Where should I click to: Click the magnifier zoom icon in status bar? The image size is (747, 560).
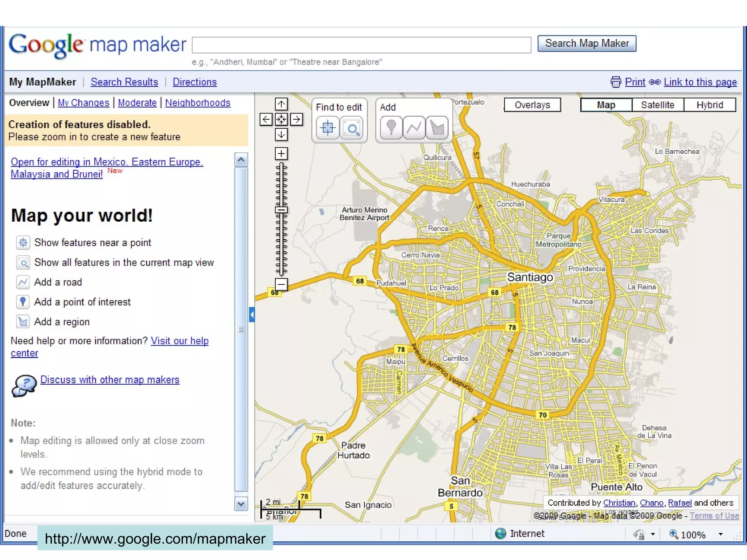674,534
